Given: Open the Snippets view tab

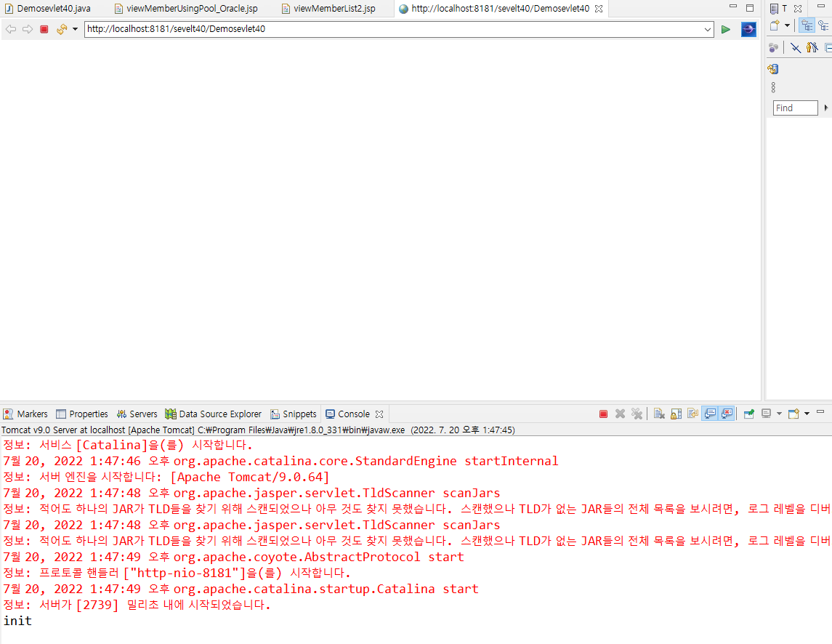Looking at the screenshot, I should click(294, 414).
